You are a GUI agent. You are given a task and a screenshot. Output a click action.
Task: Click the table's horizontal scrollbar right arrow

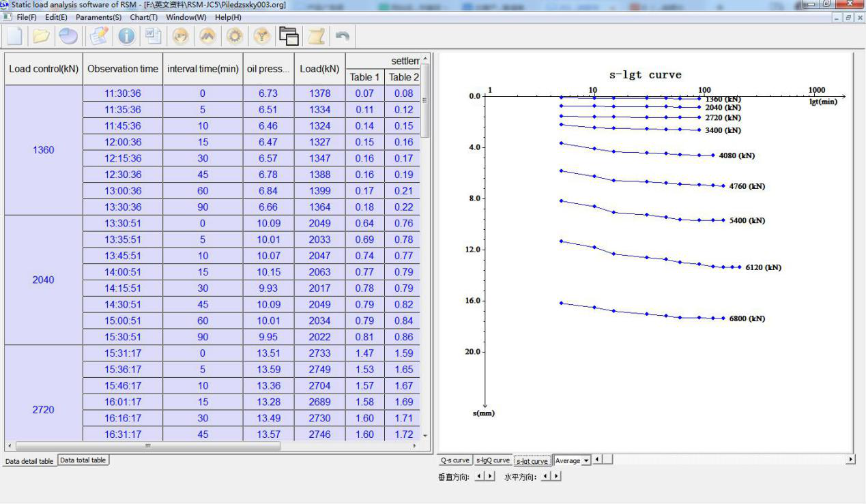tap(415, 446)
